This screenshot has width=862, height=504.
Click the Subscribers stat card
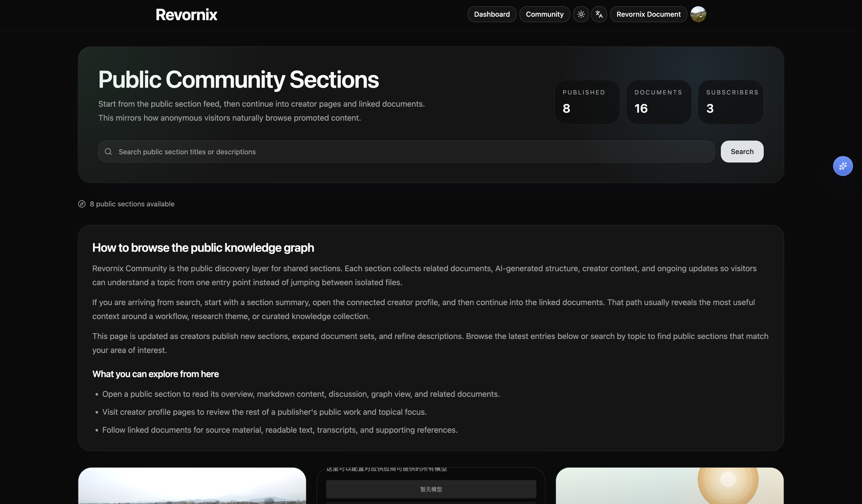730,102
